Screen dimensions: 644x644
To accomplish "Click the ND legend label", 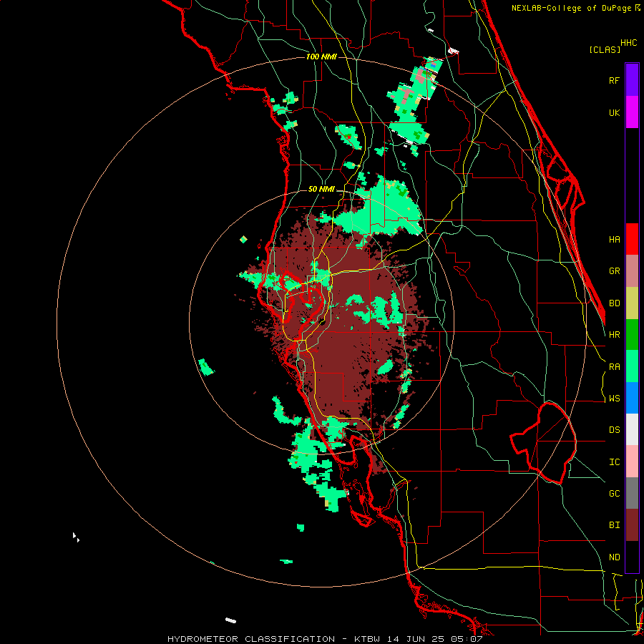I will 614,557.
